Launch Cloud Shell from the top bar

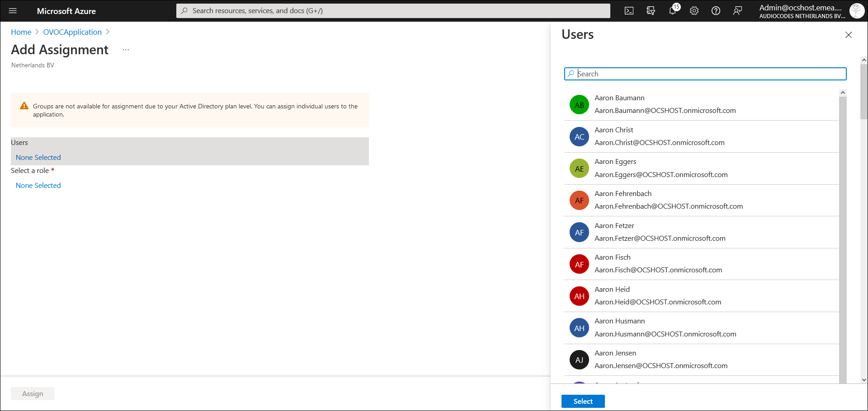click(629, 11)
